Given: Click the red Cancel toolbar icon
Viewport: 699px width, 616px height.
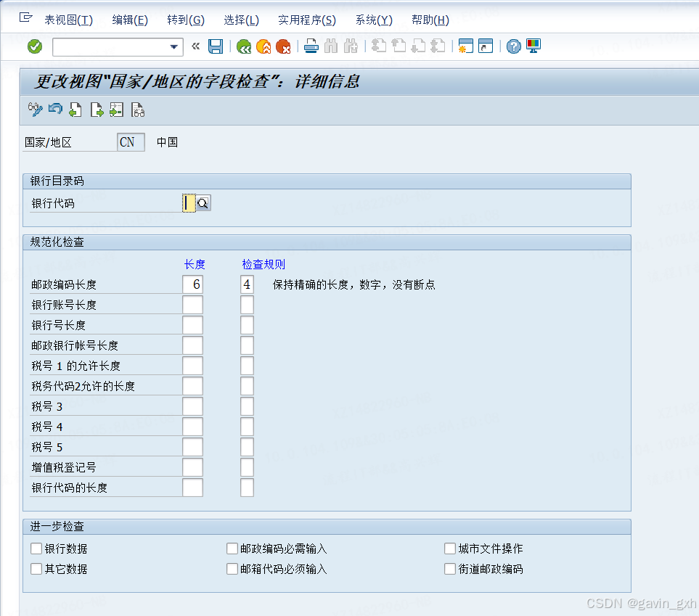Looking at the screenshot, I should pyautogui.click(x=283, y=46).
